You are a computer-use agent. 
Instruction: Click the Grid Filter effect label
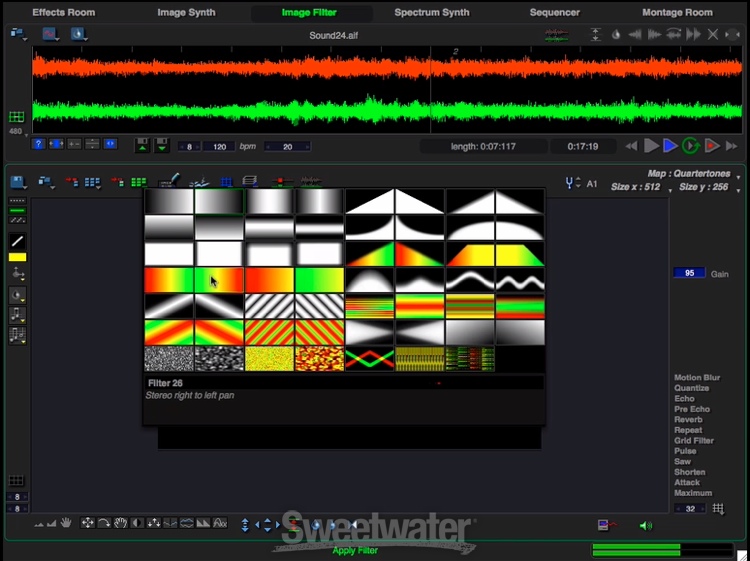tap(694, 441)
